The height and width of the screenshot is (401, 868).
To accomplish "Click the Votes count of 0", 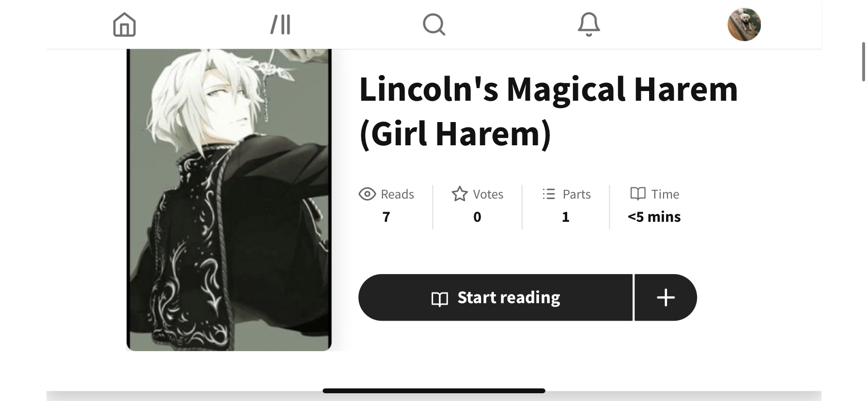I will point(477,217).
